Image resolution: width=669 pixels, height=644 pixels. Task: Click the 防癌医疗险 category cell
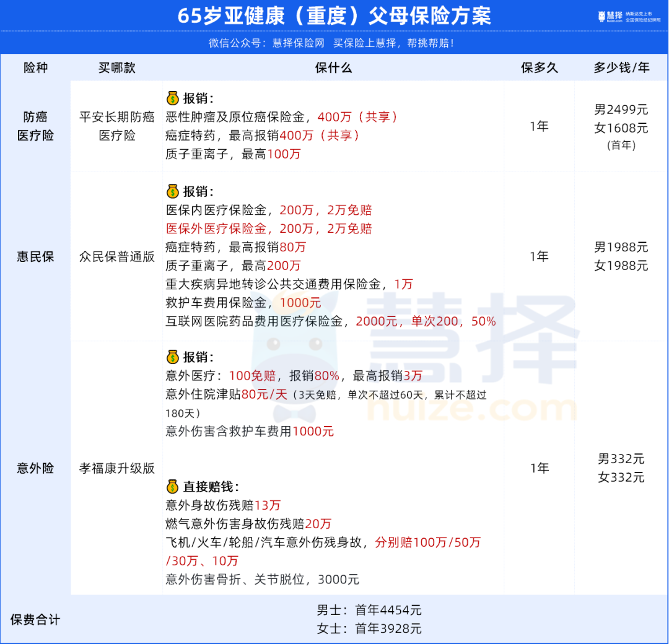tap(35, 126)
